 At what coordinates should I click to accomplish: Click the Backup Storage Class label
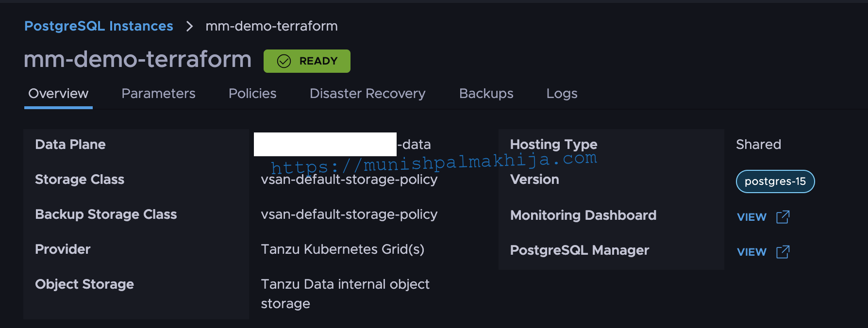(106, 214)
